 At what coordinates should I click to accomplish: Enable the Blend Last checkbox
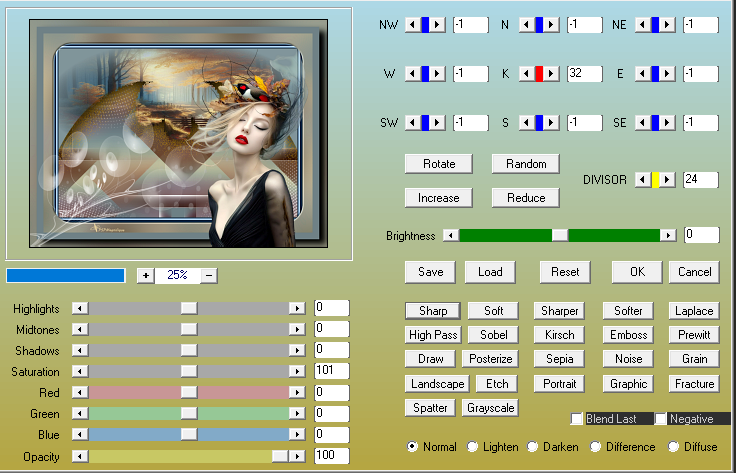576,419
